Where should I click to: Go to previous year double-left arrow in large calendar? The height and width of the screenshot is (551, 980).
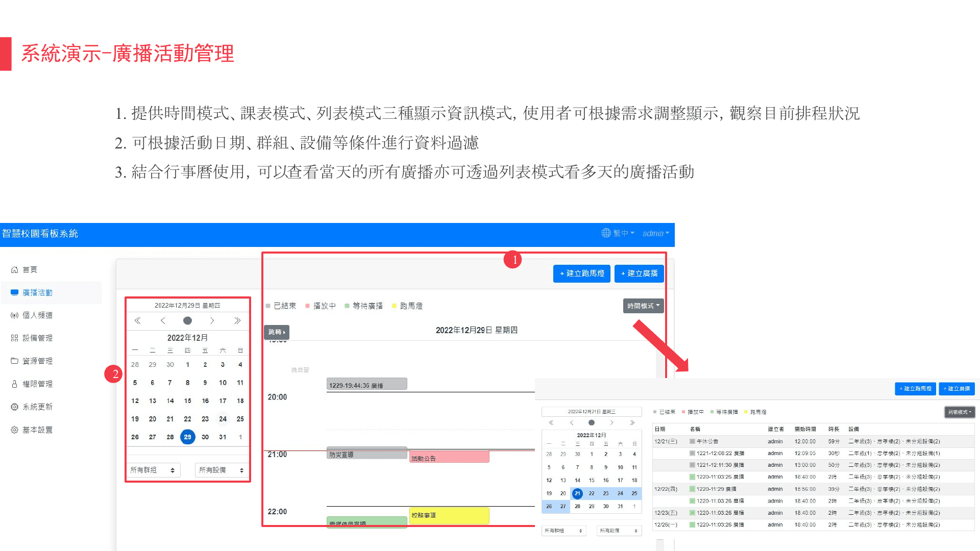coord(137,320)
